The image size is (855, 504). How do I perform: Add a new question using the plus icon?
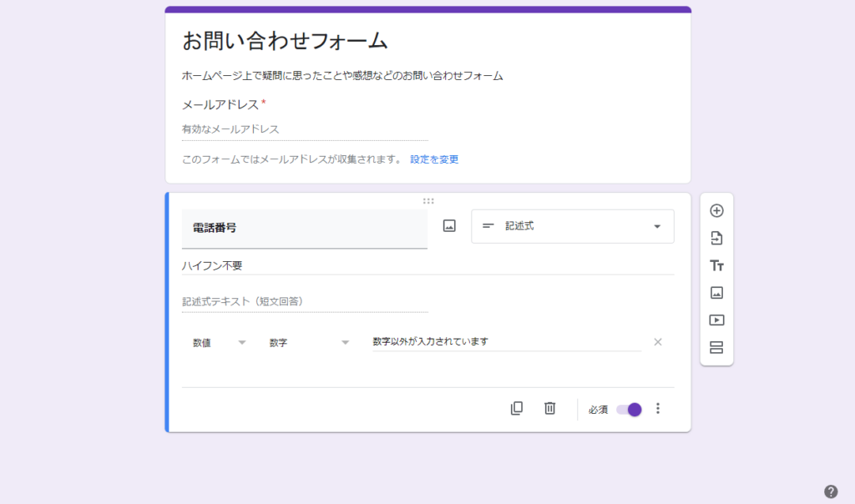(x=716, y=211)
